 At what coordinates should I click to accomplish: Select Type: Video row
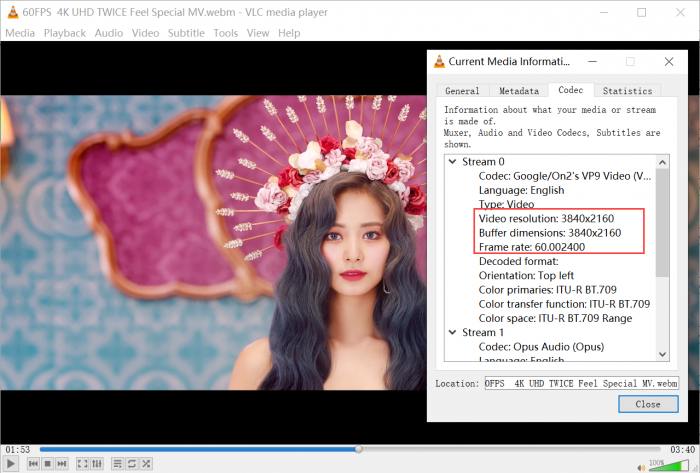(506, 204)
